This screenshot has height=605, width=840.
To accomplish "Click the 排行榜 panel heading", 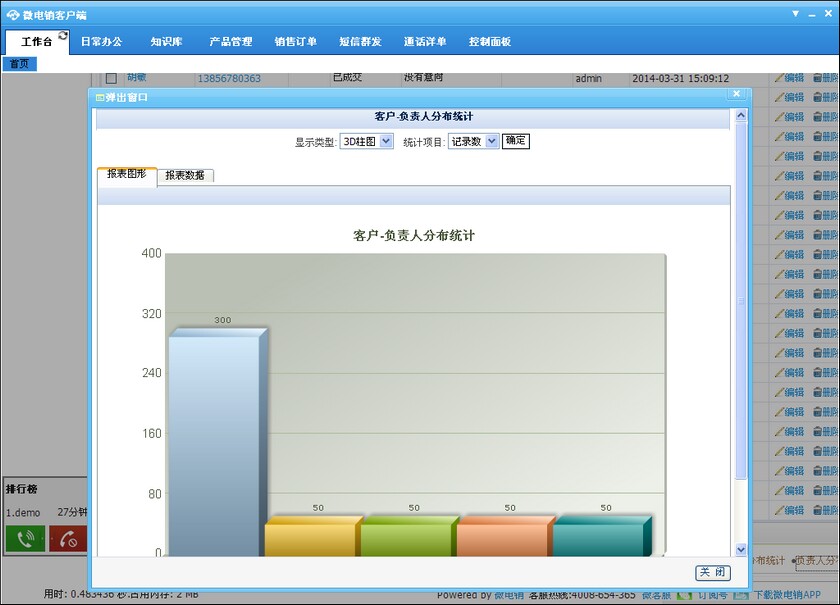I will coord(21,489).
